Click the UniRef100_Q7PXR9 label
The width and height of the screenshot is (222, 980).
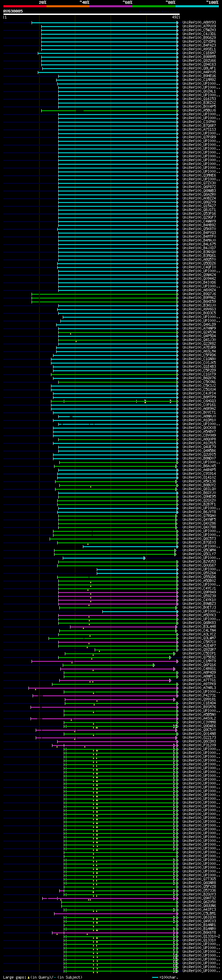[x=199, y=137]
